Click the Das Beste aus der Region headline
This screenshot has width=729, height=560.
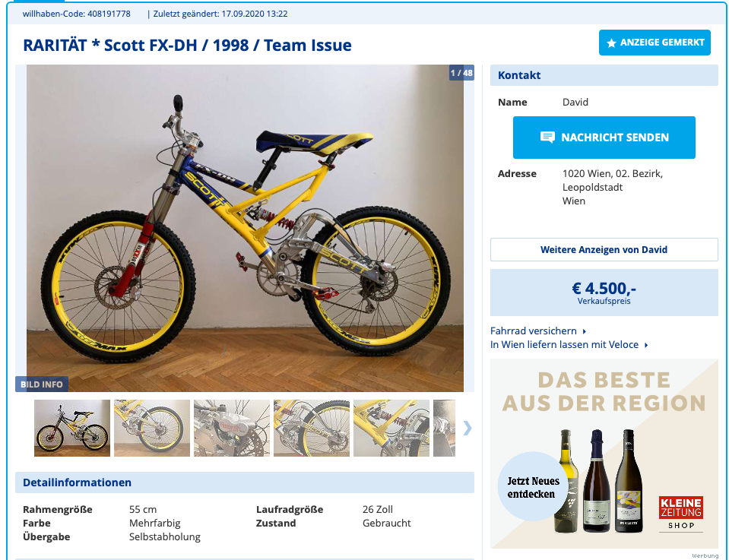click(x=604, y=391)
